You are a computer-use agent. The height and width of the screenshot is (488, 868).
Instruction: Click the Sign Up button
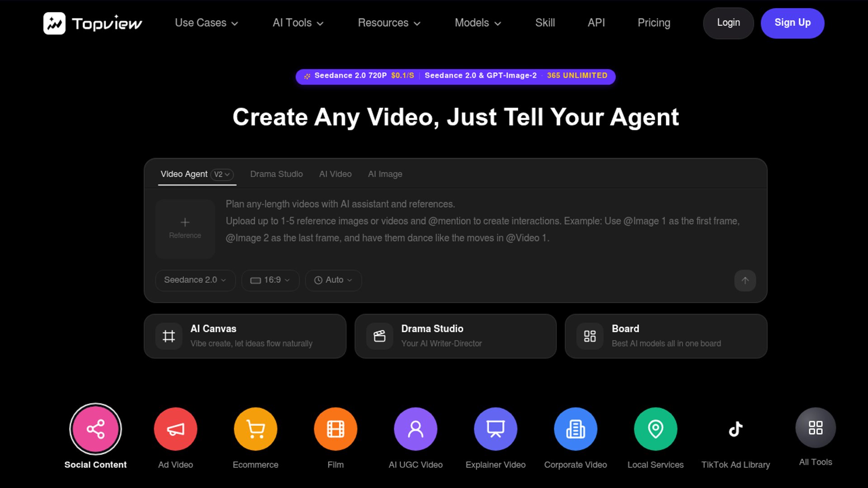click(x=793, y=23)
